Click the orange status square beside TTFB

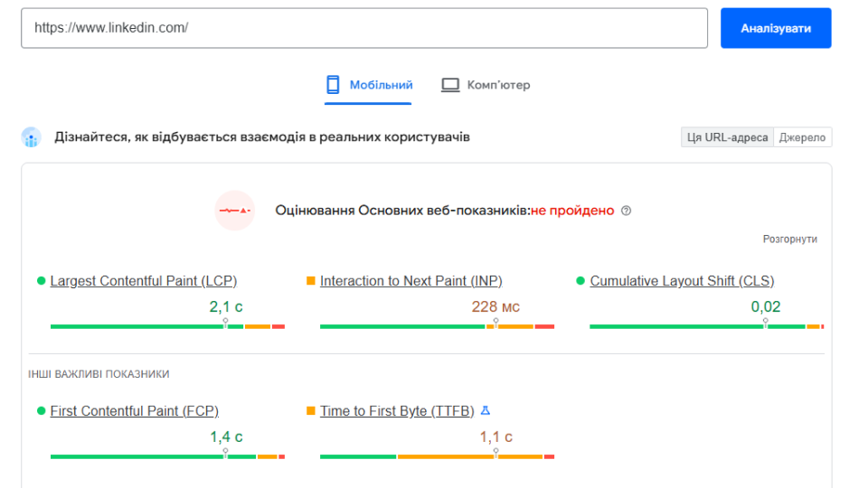point(310,411)
